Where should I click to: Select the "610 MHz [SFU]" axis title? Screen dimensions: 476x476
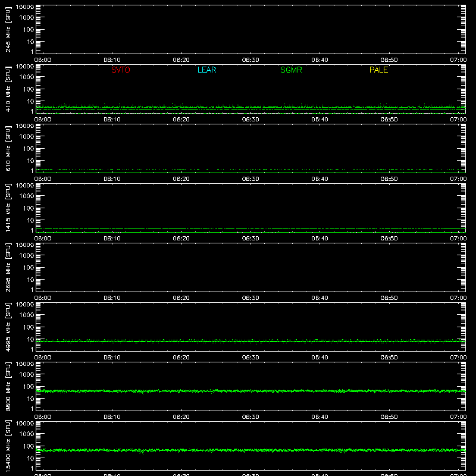coord(8,149)
